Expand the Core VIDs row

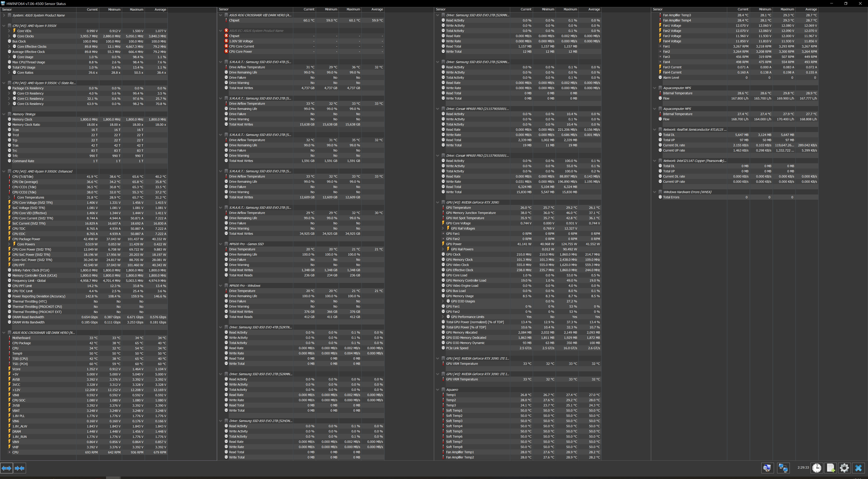[x=9, y=31]
